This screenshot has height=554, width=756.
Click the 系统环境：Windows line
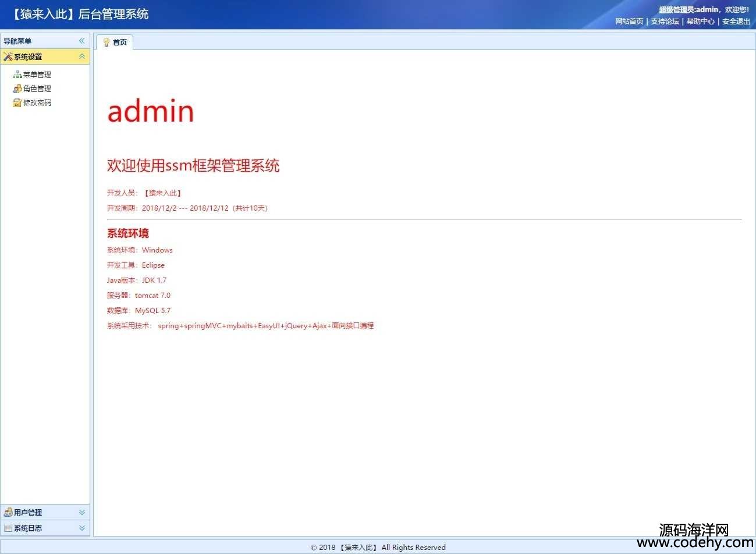click(x=140, y=250)
